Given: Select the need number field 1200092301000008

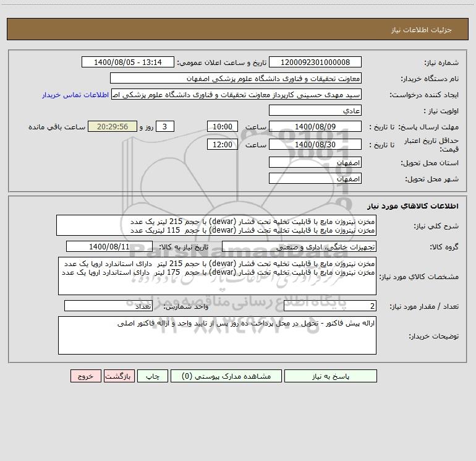Looking at the screenshot, I should tap(315, 62).
